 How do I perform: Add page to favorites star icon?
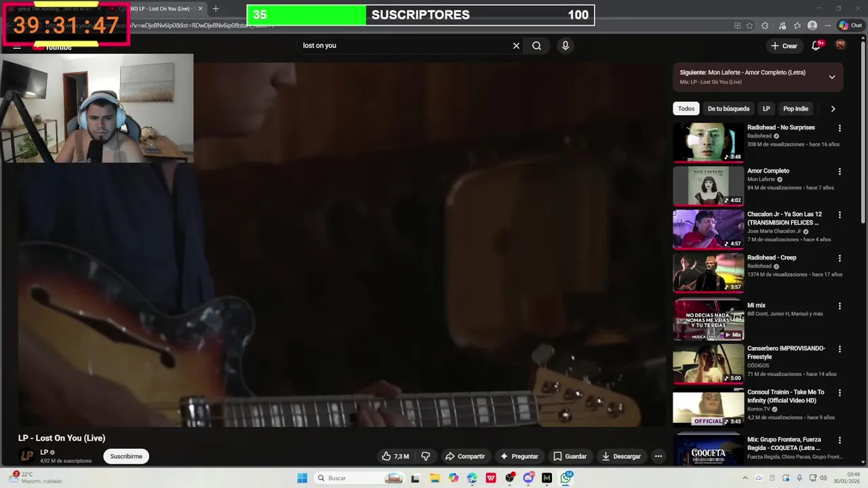pos(749,26)
